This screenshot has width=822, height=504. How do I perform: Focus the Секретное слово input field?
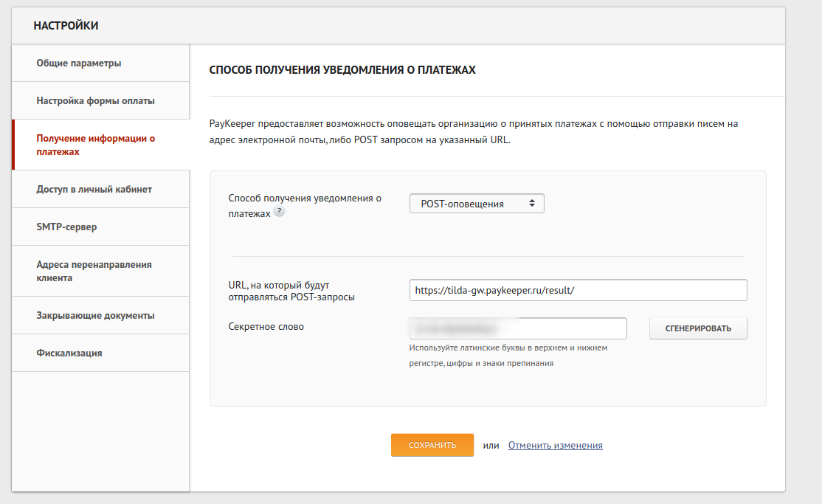(517, 328)
